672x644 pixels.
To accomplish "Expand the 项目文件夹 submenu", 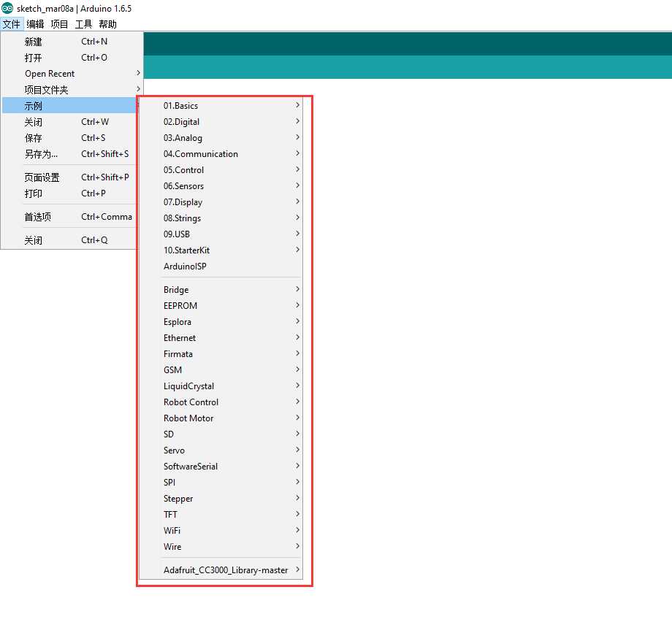I will click(x=72, y=90).
